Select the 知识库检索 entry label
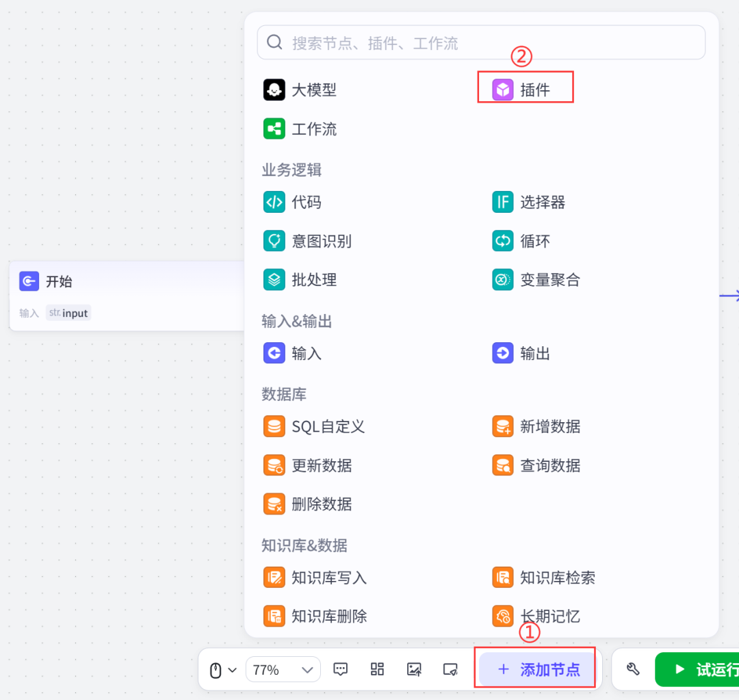Image resolution: width=739 pixels, height=700 pixels. pyautogui.click(x=558, y=578)
